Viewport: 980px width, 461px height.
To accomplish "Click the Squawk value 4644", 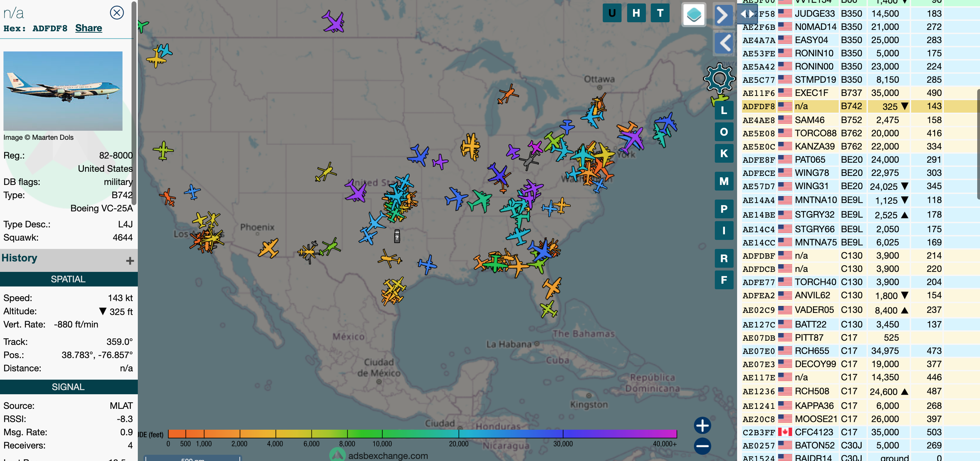I will click(122, 237).
